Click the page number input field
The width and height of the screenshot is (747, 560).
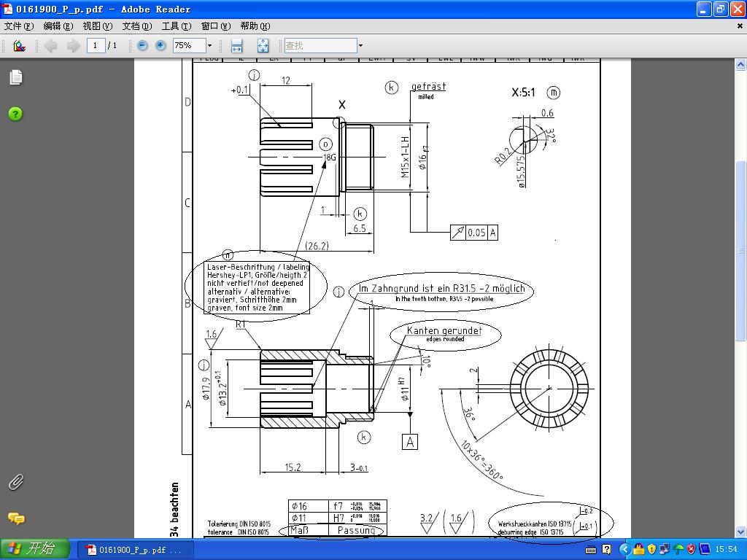(x=96, y=46)
